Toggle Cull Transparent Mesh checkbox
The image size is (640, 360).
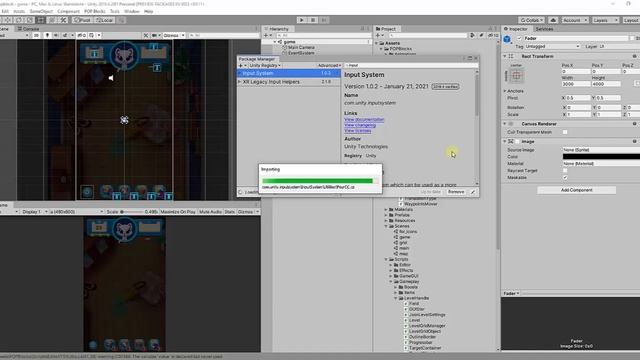565,132
